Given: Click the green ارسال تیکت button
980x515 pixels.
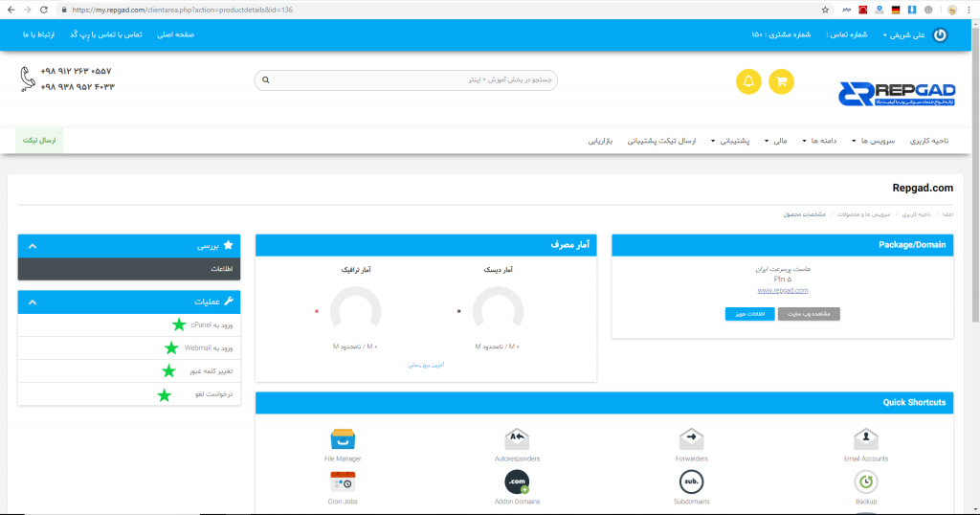Looking at the screenshot, I should pyautogui.click(x=39, y=141).
